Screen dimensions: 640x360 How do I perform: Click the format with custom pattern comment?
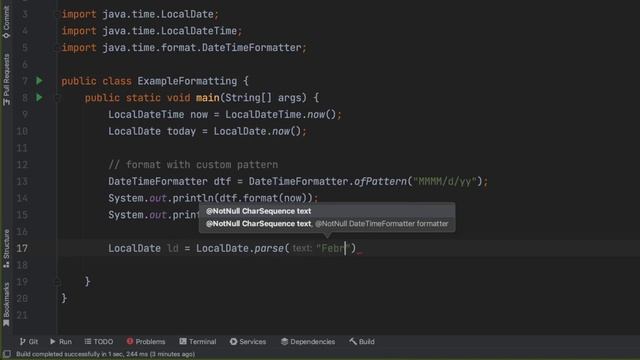[193, 164]
